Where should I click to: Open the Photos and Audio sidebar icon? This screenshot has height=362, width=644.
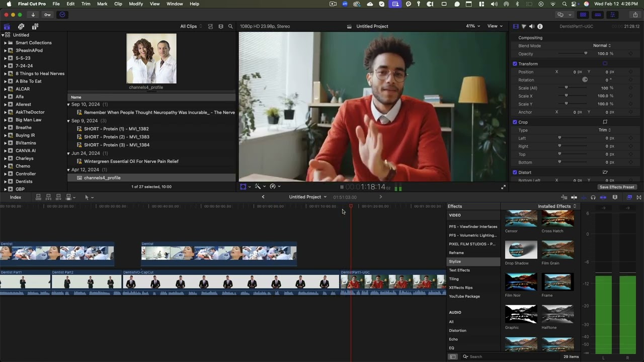tap(21, 26)
